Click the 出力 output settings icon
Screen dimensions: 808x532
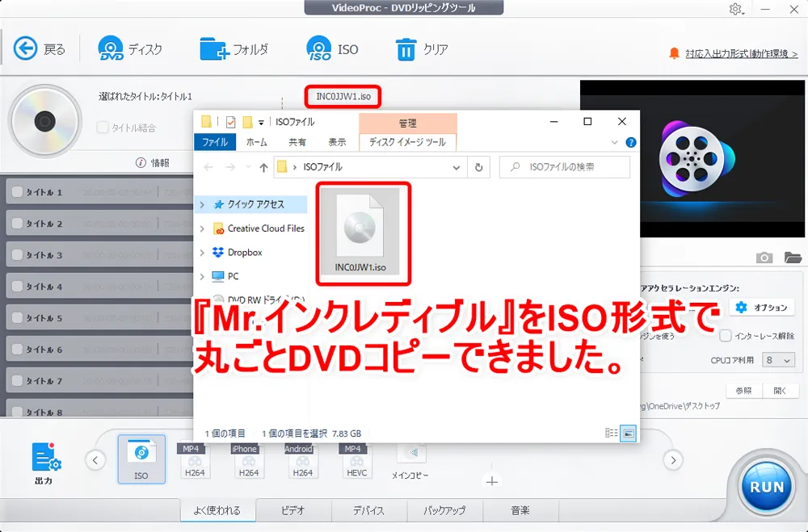[x=45, y=457]
